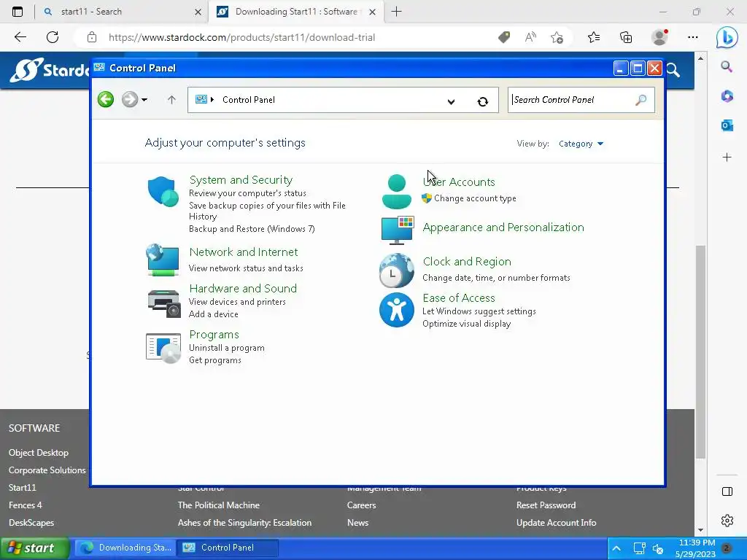Image resolution: width=747 pixels, height=560 pixels.
Task: Go back in Control Panel
Action: pos(106,99)
